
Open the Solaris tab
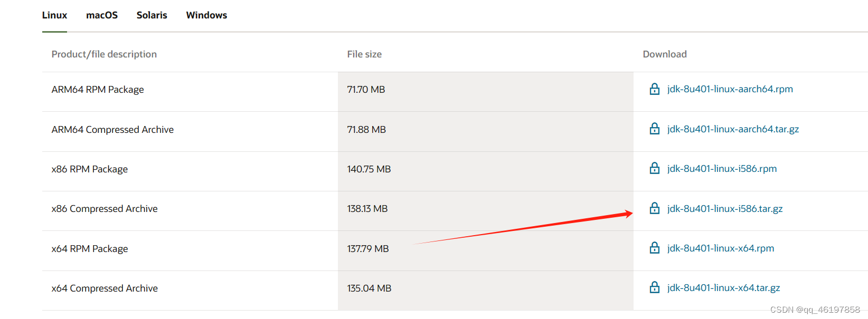click(152, 15)
